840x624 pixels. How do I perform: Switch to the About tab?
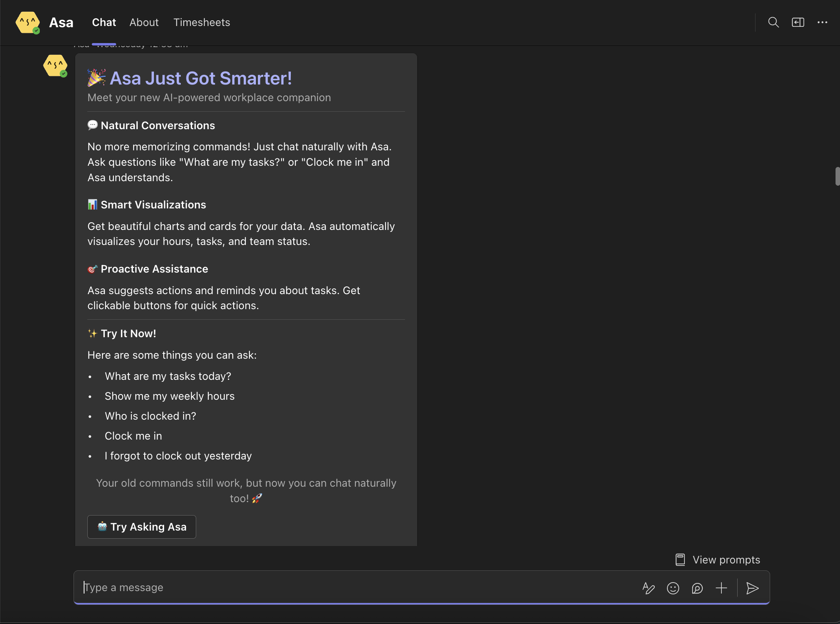click(144, 22)
